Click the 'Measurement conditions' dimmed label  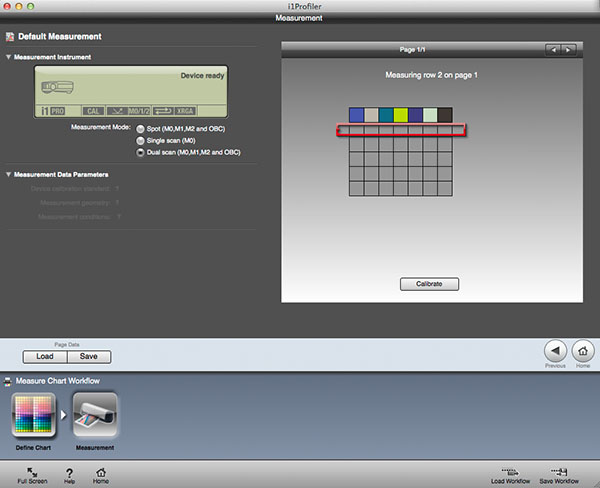point(74,217)
